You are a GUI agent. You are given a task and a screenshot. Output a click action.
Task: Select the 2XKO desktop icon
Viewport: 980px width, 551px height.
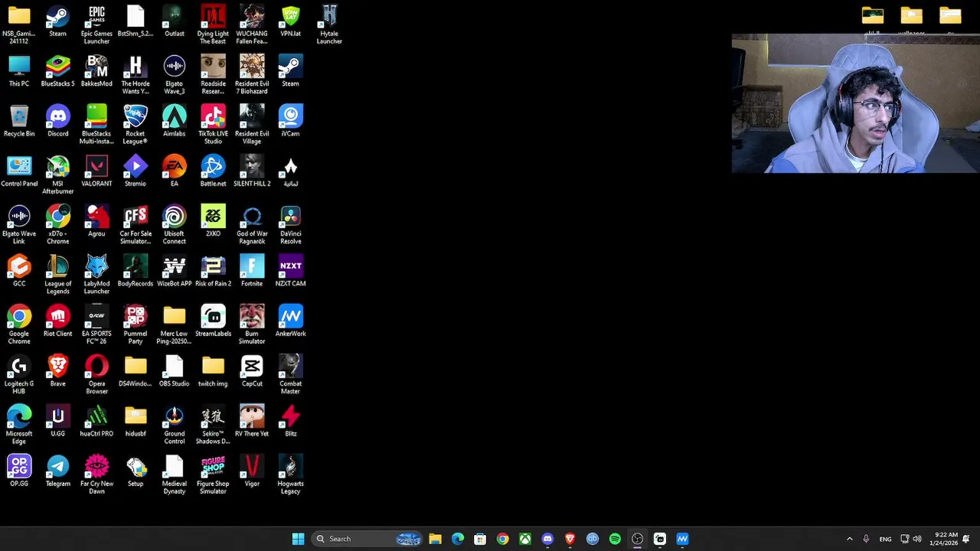point(213,221)
